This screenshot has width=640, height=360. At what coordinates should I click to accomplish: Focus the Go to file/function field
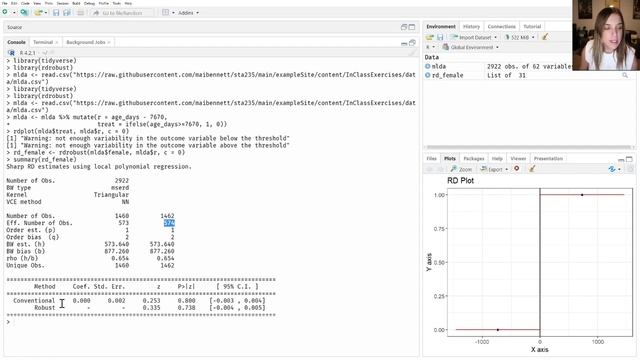coord(122,13)
